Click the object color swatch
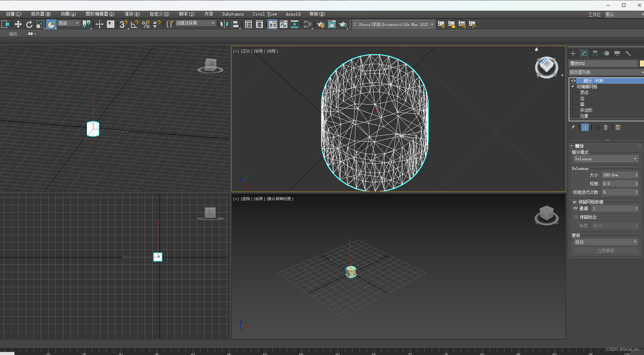 point(642,63)
